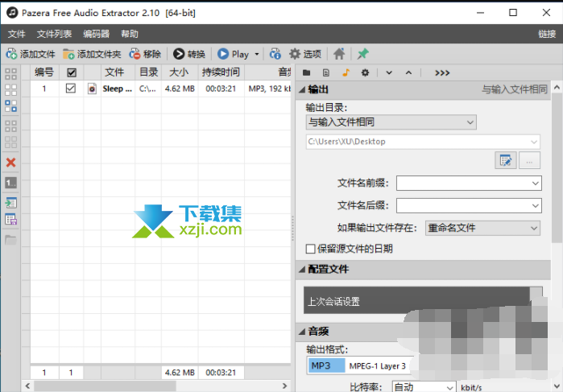Viewport: 563px width, 392px height.
Task: Open the 帮助 menu
Action: [130, 34]
